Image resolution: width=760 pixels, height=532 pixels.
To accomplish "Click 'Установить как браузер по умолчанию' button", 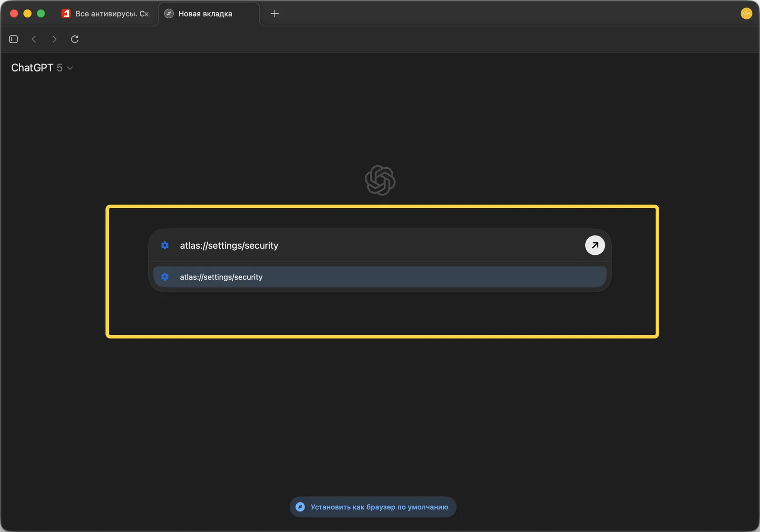I will click(x=373, y=507).
